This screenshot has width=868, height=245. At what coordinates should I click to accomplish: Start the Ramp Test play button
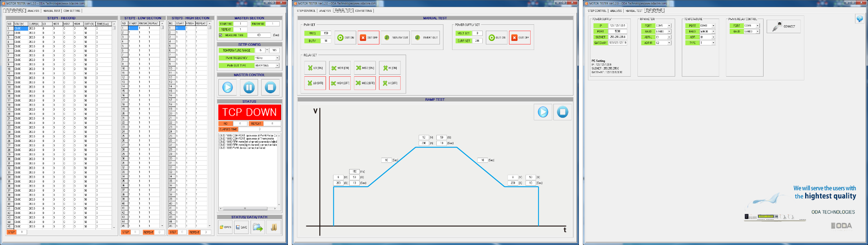point(543,112)
